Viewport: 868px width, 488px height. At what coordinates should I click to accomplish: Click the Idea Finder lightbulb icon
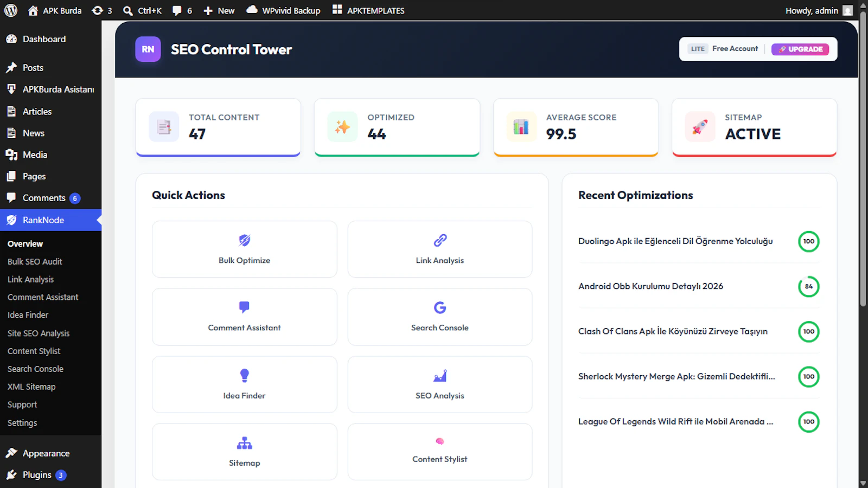click(245, 375)
